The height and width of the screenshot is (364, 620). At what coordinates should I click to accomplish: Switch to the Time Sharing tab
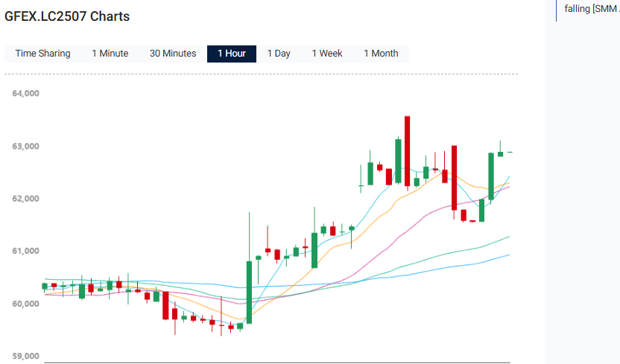(43, 54)
